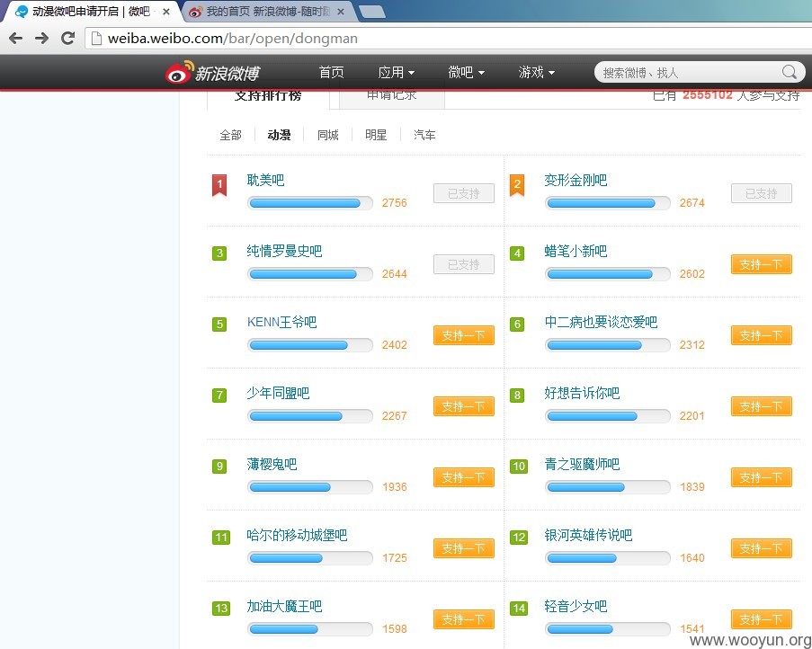812x649 pixels.
Task: Click the browser forward arrow
Action: 41,39
